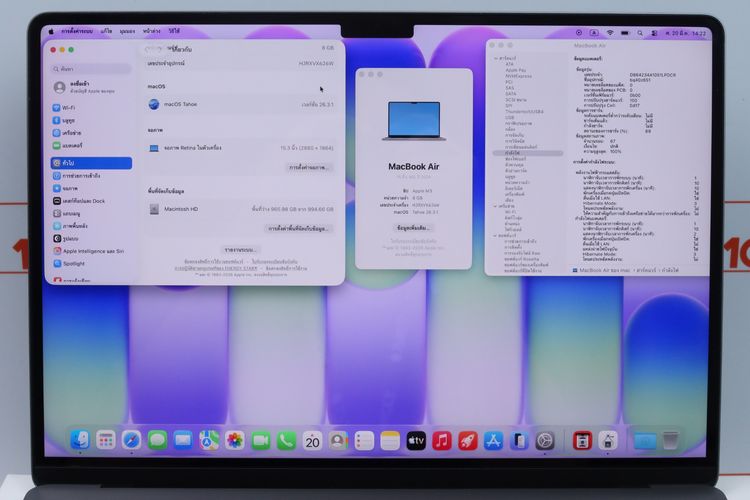The height and width of the screenshot is (500, 750).
Task: Open Finder from the Dock
Action: click(80, 441)
